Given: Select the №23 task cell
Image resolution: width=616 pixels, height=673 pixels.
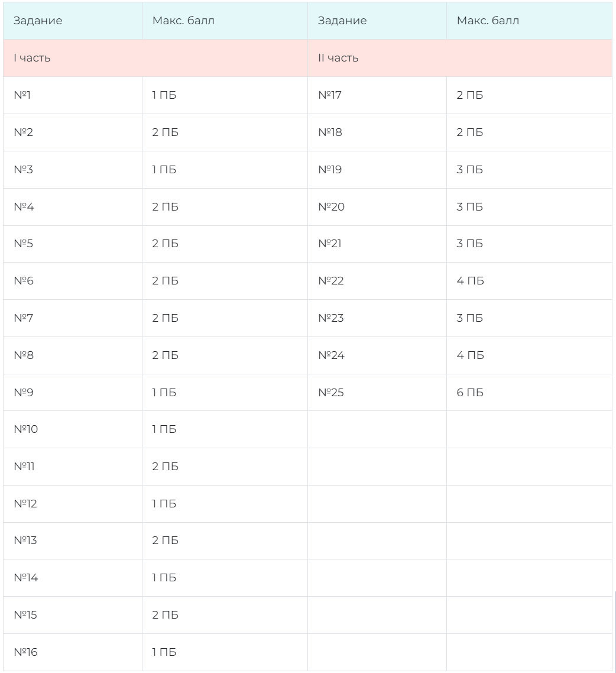Looking at the screenshot, I should point(331,318).
